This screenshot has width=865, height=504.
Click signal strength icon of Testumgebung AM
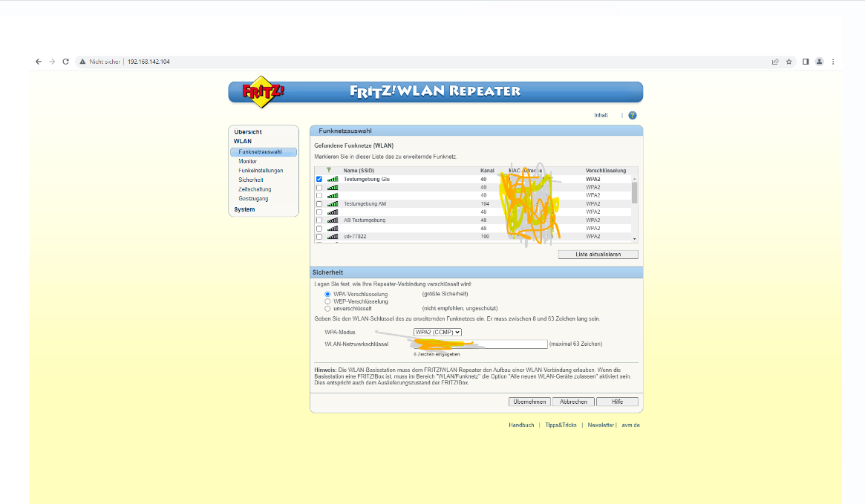click(333, 204)
